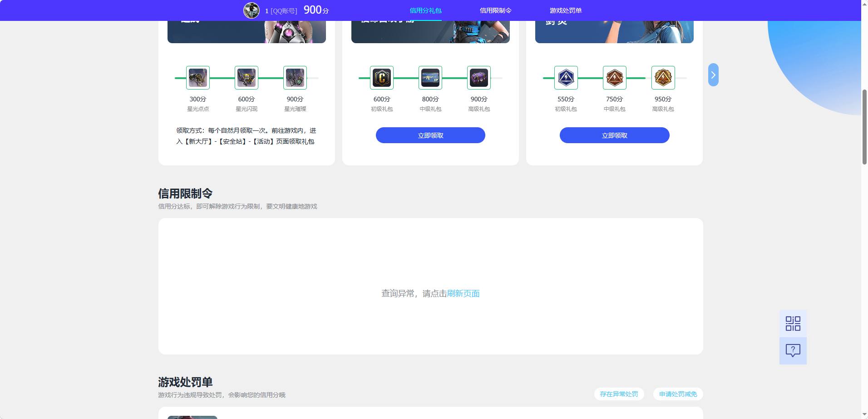Click the left card banner image
The image size is (868, 419).
pos(247,32)
